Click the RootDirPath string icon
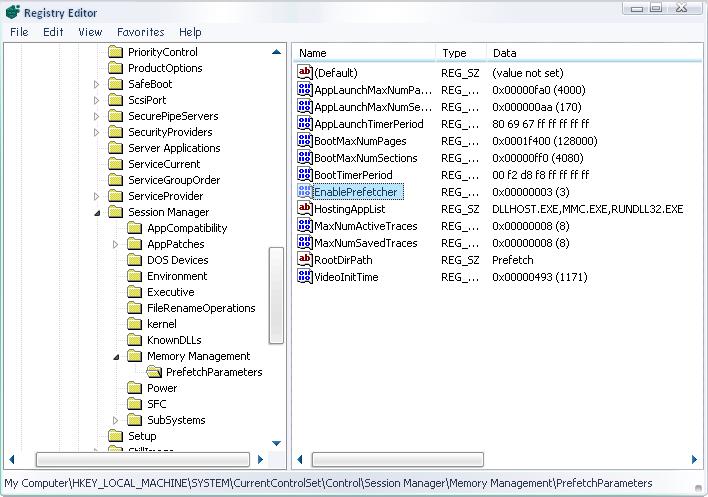This screenshot has height=497, width=708. (305, 259)
